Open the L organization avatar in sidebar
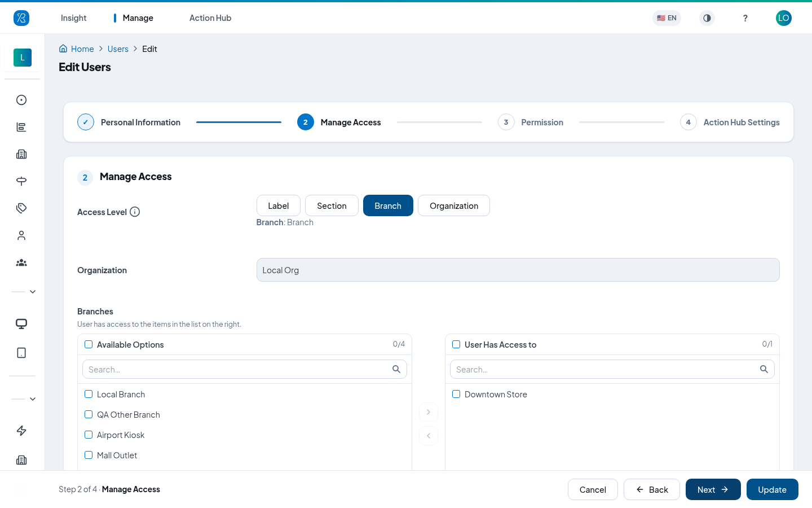The width and height of the screenshot is (812, 508). pyautogui.click(x=23, y=58)
